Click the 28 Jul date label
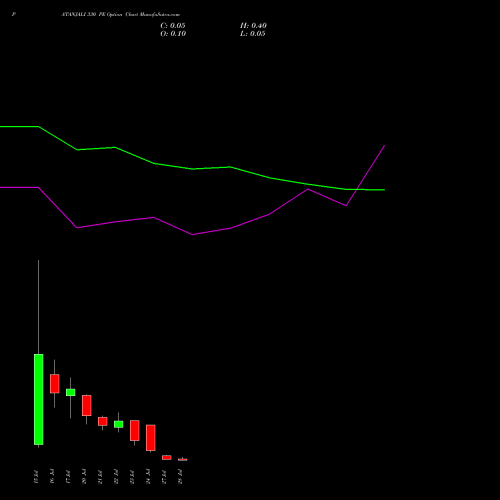Screen dimensions: 500x500 (x=180, y=477)
